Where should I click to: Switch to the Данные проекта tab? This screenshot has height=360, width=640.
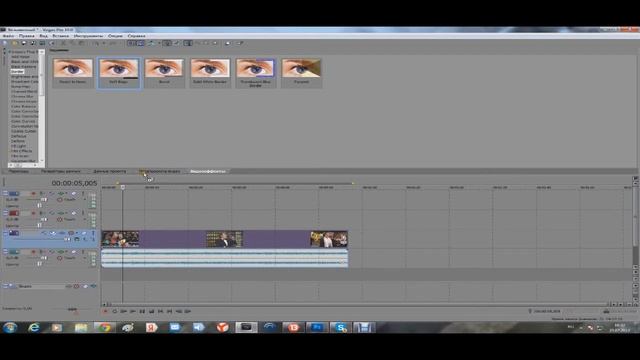[110, 171]
